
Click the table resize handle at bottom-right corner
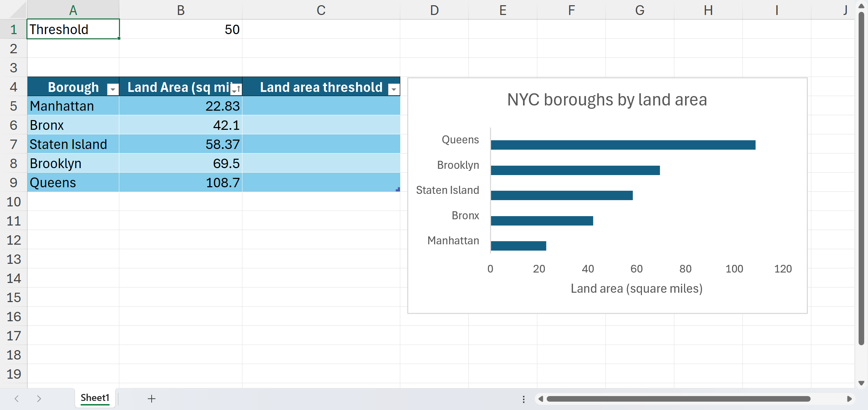pyautogui.click(x=398, y=190)
